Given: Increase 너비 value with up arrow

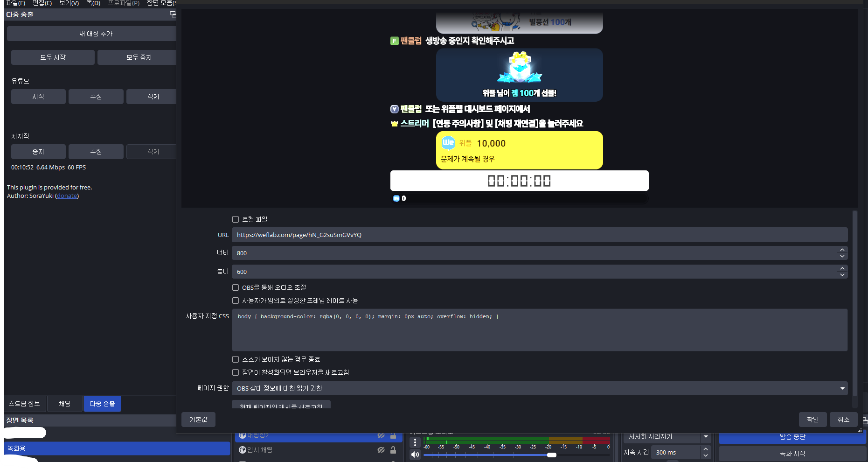Looking at the screenshot, I should [842, 250].
